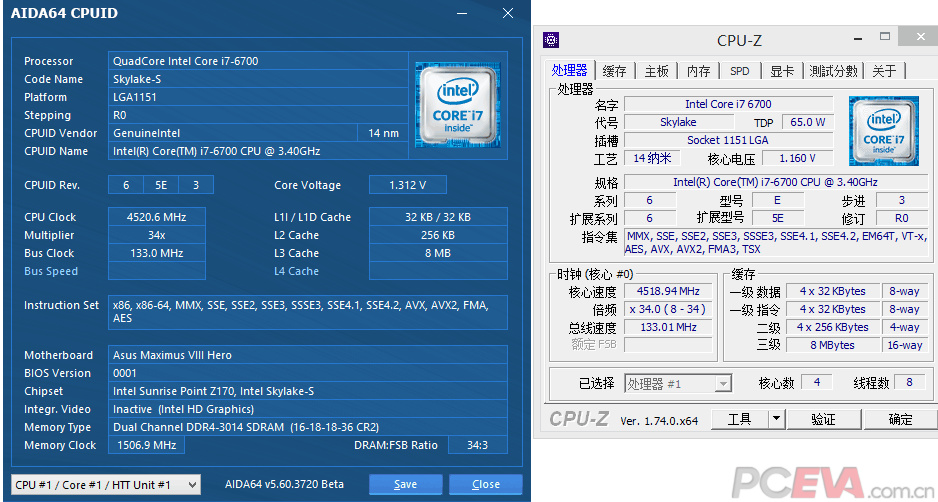This screenshot has width=938, height=502.
Task: Click the Instruction Set list in AIDA64
Action: [307, 312]
